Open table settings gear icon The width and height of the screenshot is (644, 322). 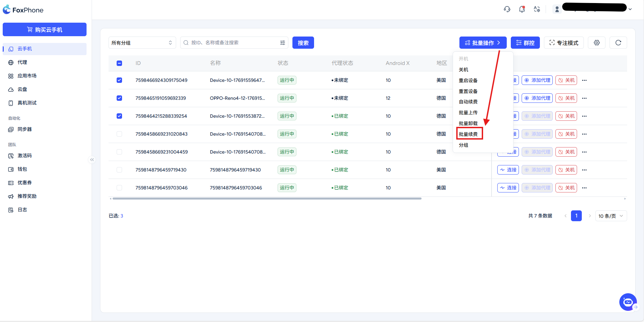pos(597,43)
